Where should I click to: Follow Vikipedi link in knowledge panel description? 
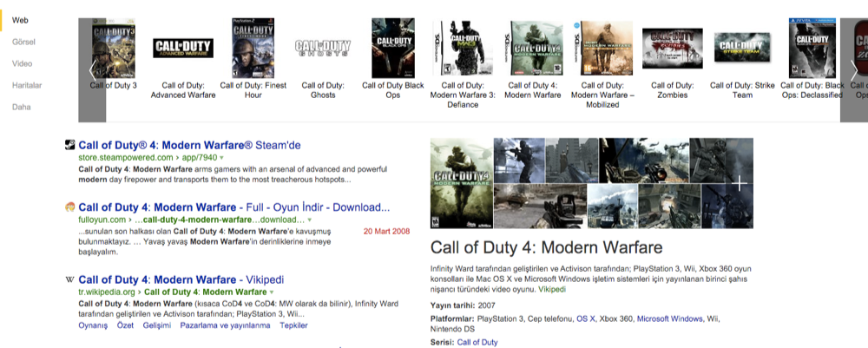tap(552, 289)
